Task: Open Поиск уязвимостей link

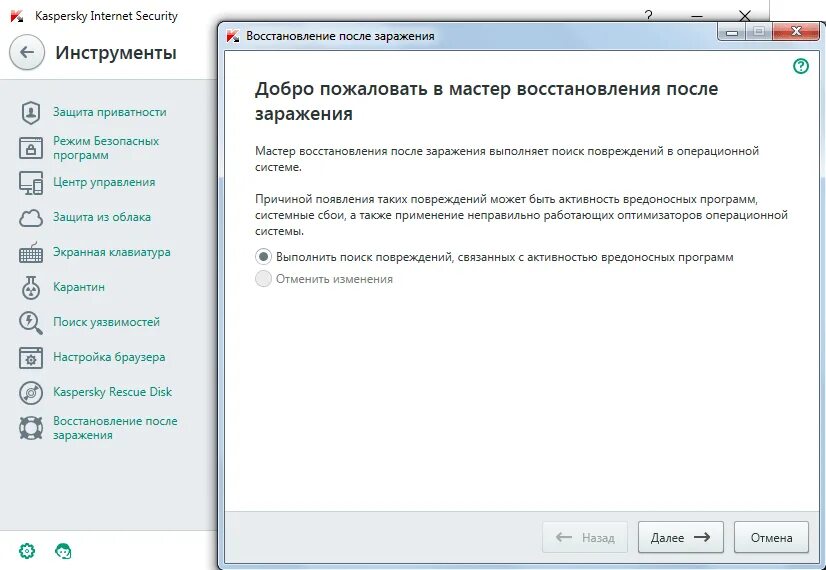Action: (x=106, y=322)
